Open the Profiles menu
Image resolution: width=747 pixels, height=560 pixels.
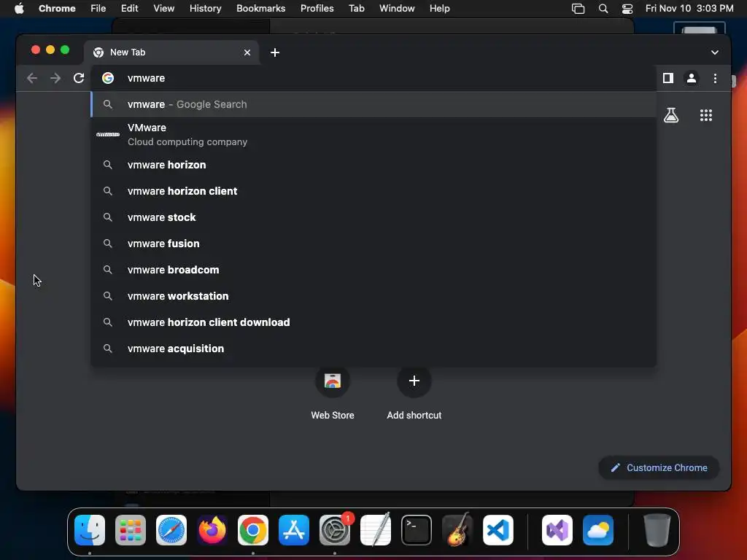click(317, 9)
